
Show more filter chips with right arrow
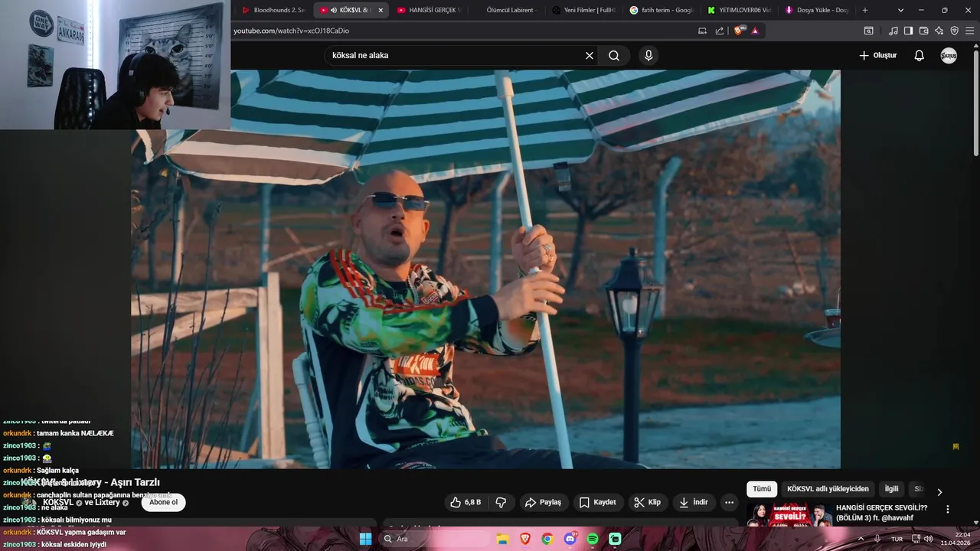939,492
